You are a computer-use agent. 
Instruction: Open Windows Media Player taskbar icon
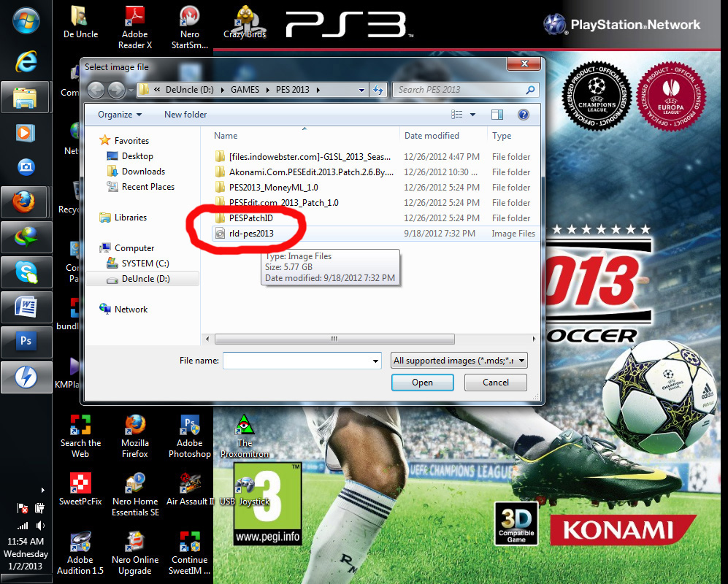(25, 134)
